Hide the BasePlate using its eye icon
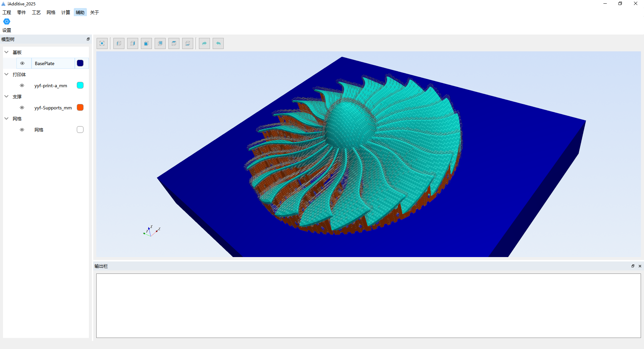The height and width of the screenshot is (349, 644). [x=22, y=63]
